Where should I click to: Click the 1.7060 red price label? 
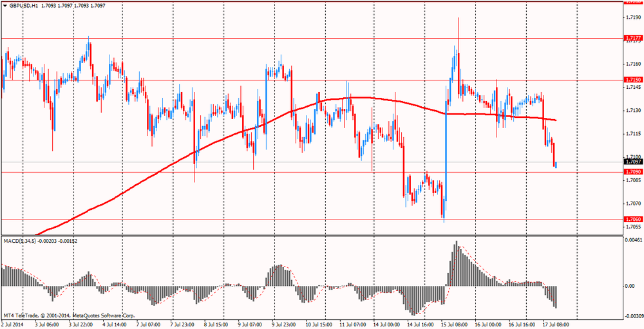click(x=633, y=220)
